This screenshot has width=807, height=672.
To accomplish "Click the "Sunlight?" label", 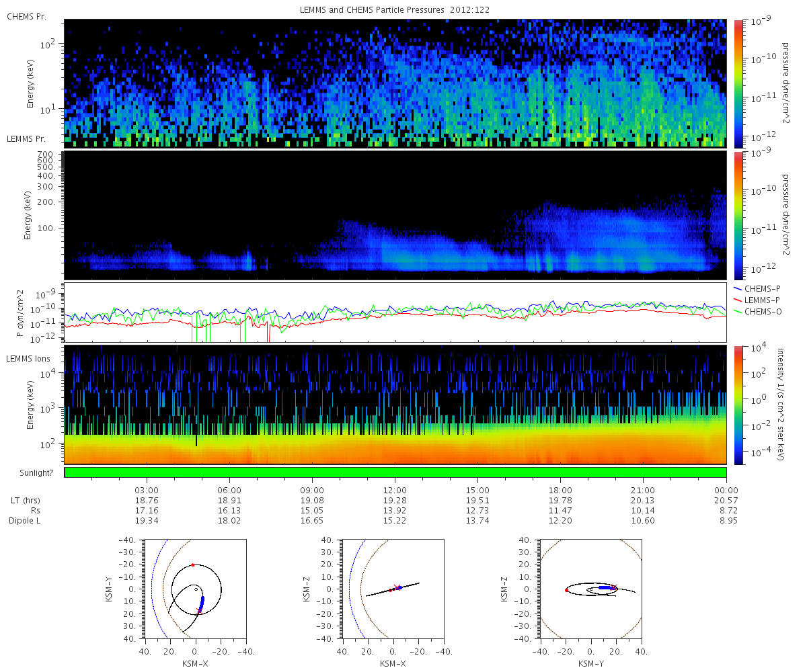I will (x=35, y=473).
